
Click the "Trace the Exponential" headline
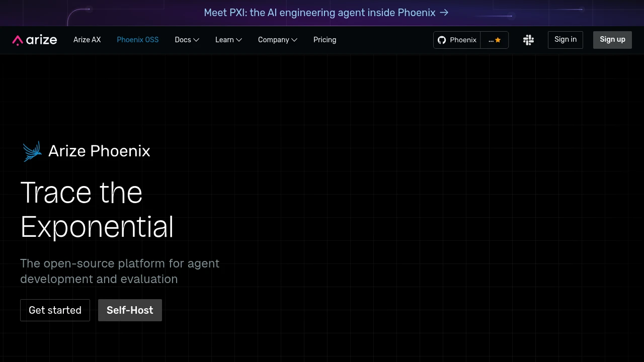point(97,209)
